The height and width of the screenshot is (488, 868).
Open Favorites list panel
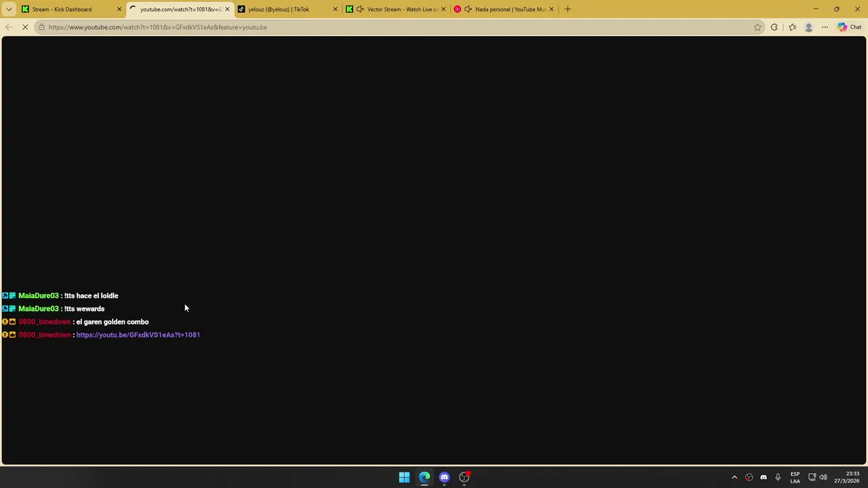pos(792,27)
